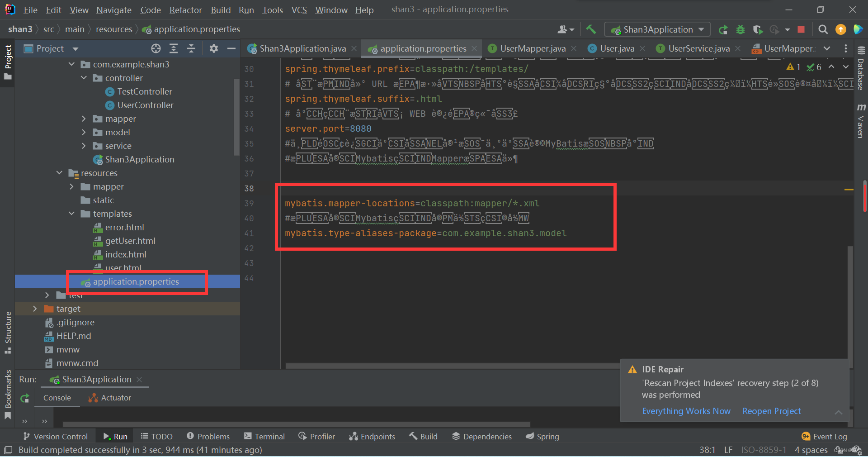Click the warnings count inspection indicator
The image size is (868, 457).
point(793,67)
